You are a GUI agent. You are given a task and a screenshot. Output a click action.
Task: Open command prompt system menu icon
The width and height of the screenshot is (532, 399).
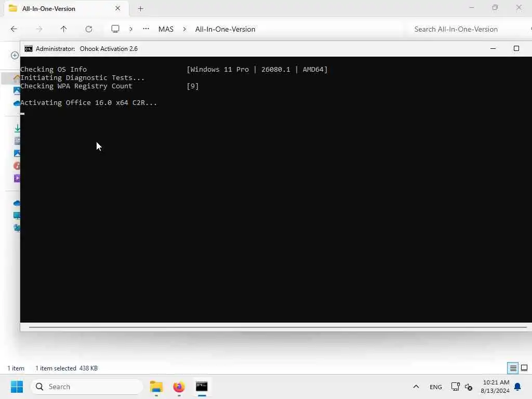coord(29,49)
